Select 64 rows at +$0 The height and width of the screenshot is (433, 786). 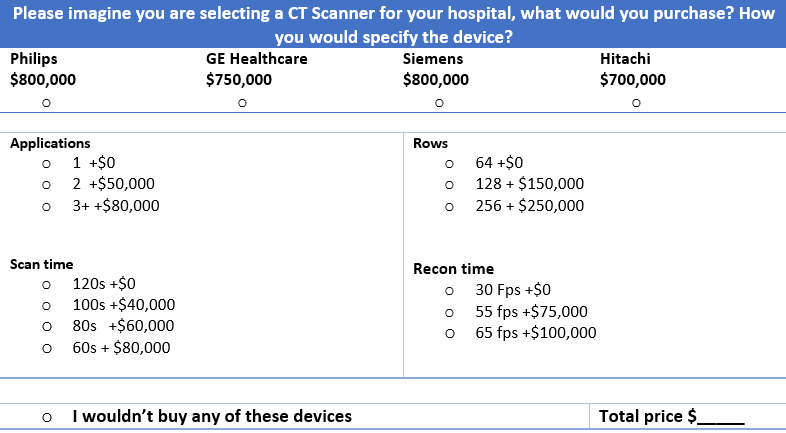(450, 163)
